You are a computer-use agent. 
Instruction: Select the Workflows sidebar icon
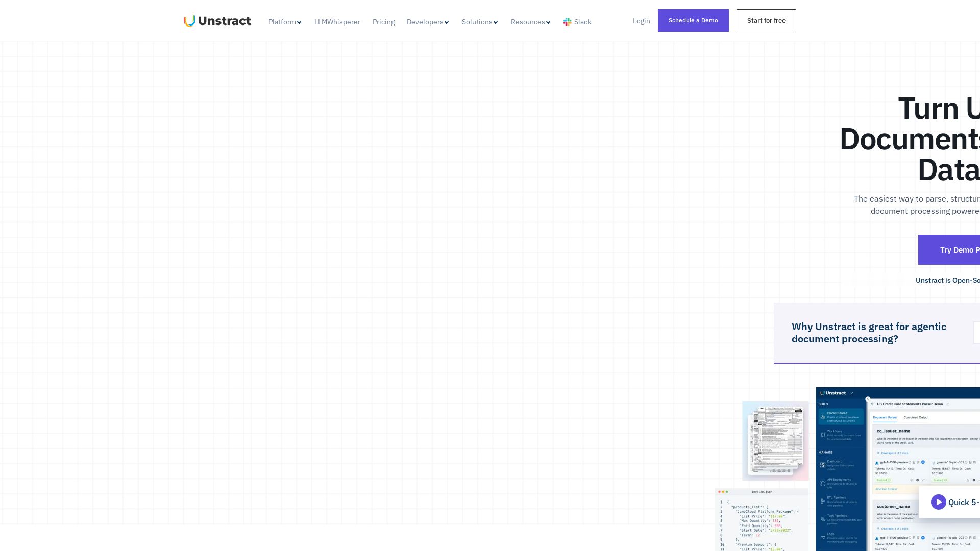[x=823, y=435]
